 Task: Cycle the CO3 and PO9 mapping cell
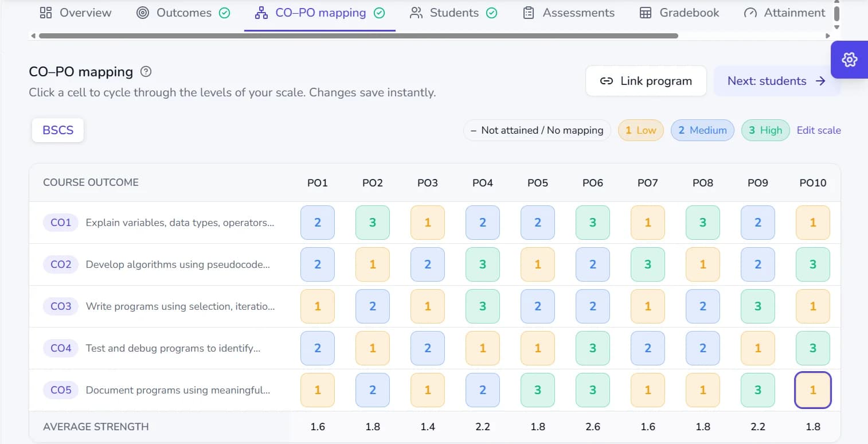pyautogui.click(x=758, y=306)
